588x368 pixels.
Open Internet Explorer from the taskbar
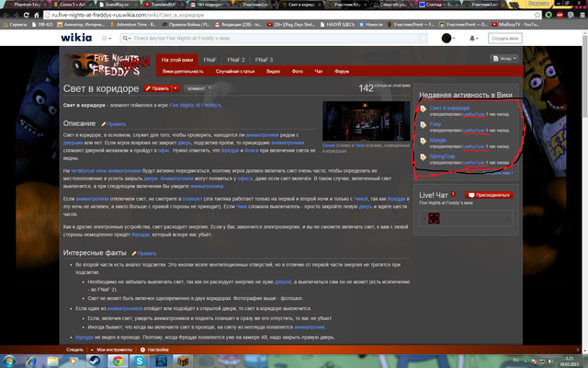(x=30, y=362)
